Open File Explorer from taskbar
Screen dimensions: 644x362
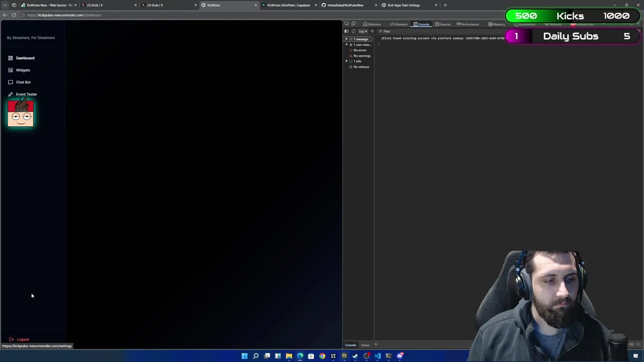(x=289, y=356)
